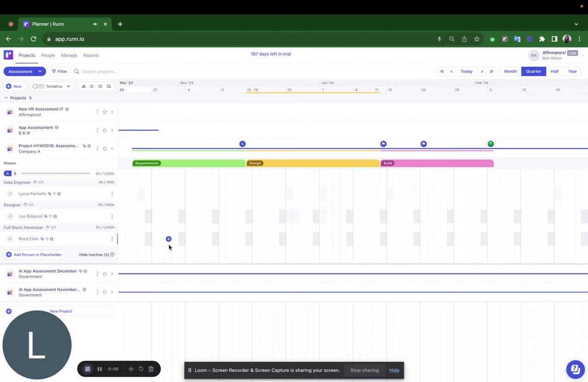Hide the Loom sharing notification
Screen dimensions: 588x382
(394, 371)
